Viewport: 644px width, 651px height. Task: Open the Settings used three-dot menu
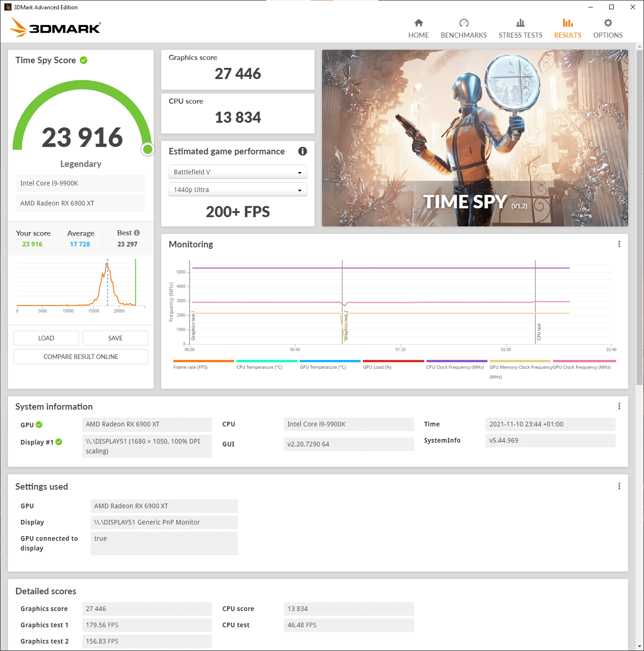pos(619,486)
